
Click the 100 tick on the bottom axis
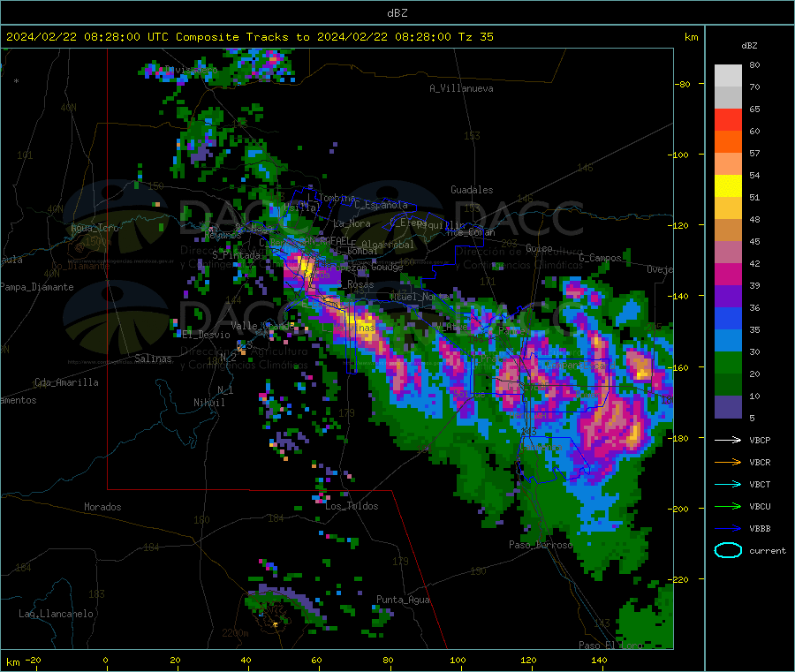point(458,660)
